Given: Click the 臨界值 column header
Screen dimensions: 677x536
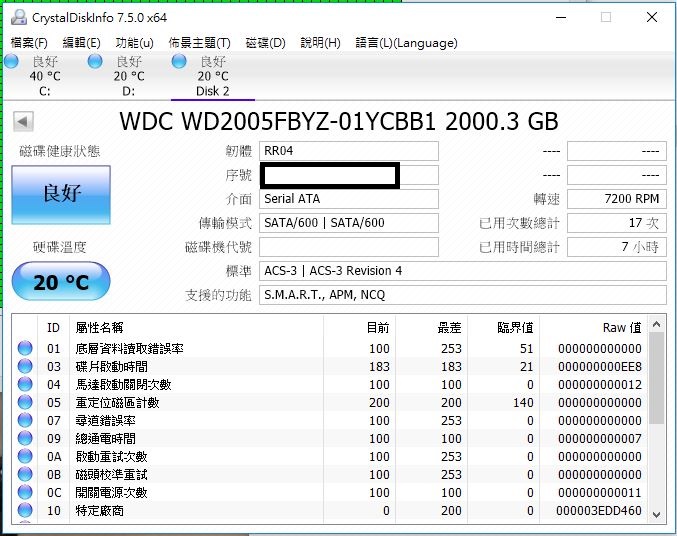Looking at the screenshot, I should coord(503,327).
